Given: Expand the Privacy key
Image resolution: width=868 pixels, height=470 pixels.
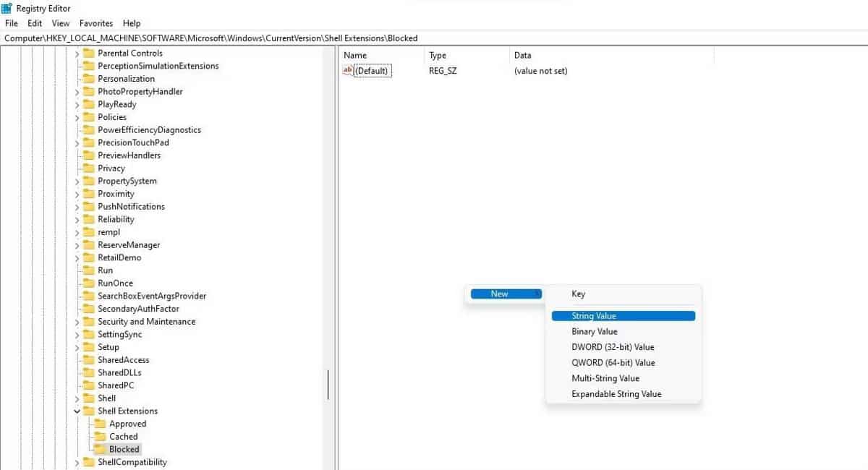Looking at the screenshot, I should click(x=78, y=168).
